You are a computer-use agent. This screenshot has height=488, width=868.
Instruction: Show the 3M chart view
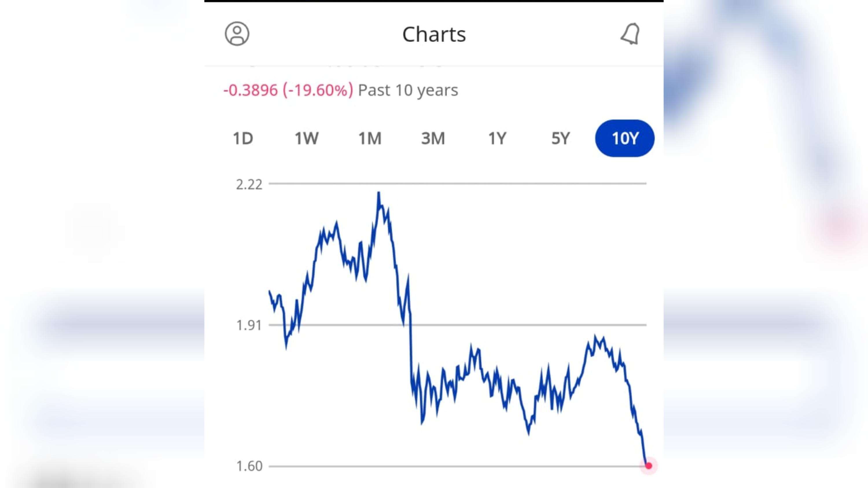[x=433, y=139]
